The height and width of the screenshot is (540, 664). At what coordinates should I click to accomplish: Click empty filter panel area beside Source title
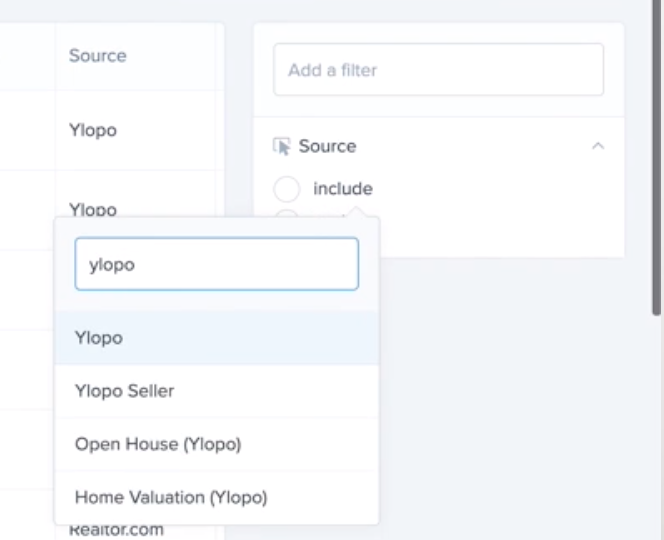tap(470, 147)
